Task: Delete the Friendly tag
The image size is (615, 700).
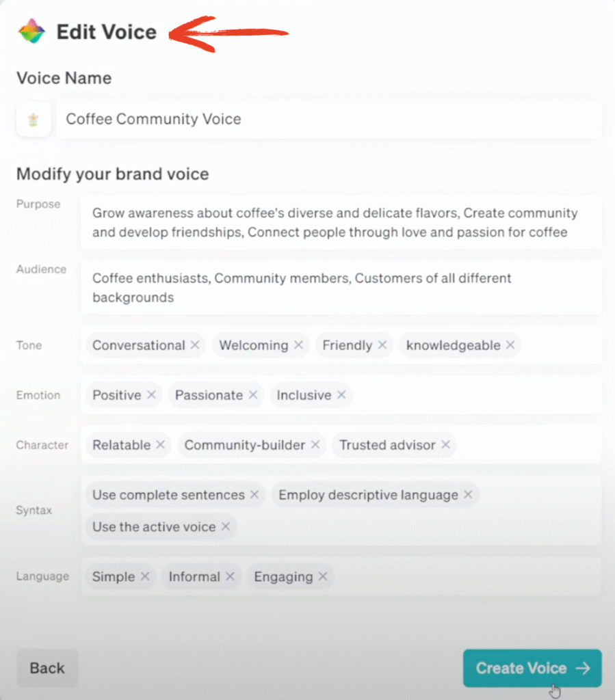Action: 382,345
